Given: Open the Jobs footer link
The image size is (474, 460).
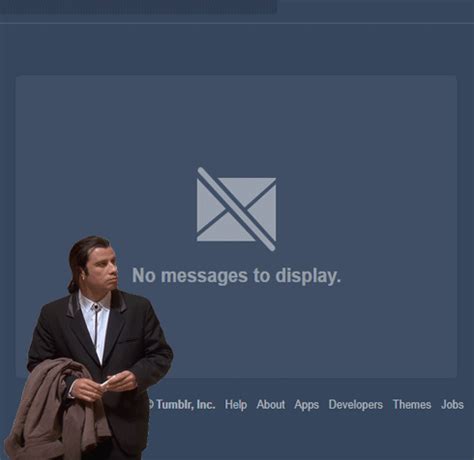Looking at the screenshot, I should pyautogui.click(x=452, y=404).
